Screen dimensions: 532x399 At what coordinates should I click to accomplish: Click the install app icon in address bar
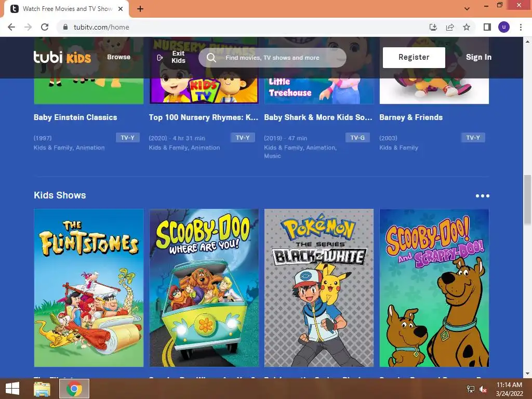point(433,27)
